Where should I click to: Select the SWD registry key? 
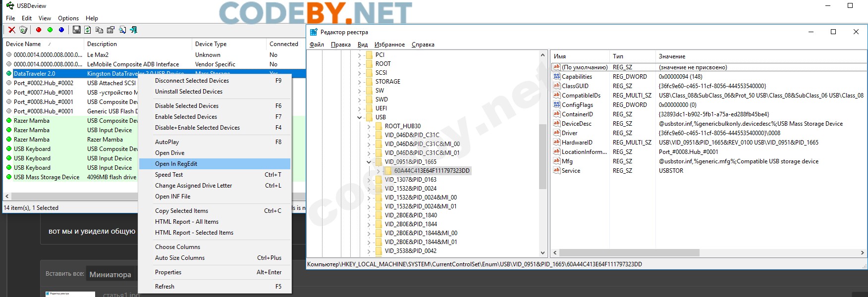tap(381, 99)
